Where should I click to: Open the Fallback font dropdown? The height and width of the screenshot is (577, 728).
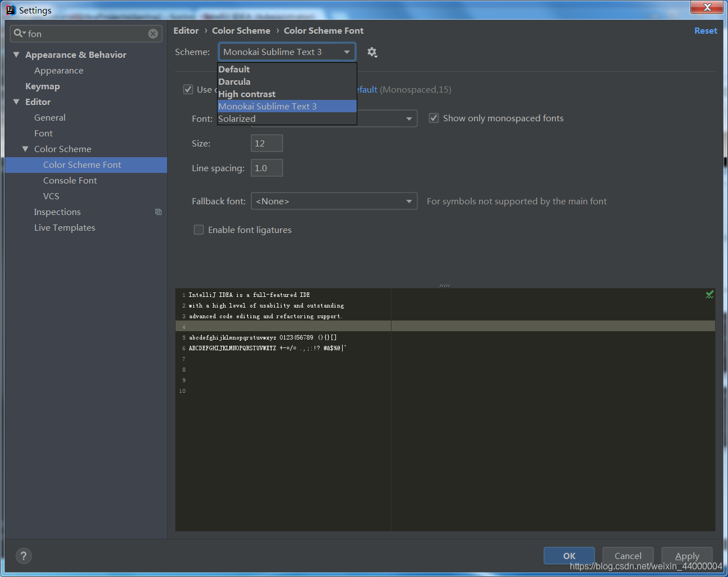(334, 201)
